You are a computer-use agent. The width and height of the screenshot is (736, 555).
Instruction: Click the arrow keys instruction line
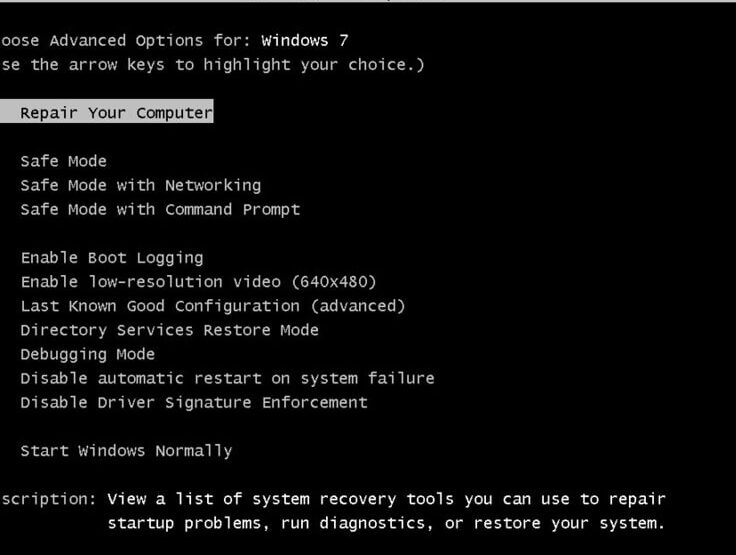(x=212, y=64)
